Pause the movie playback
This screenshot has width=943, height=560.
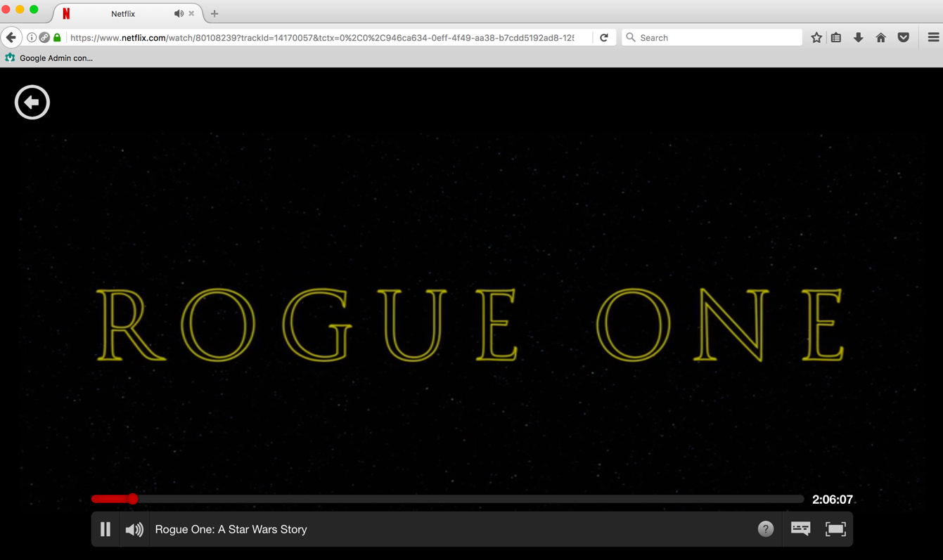tap(105, 529)
